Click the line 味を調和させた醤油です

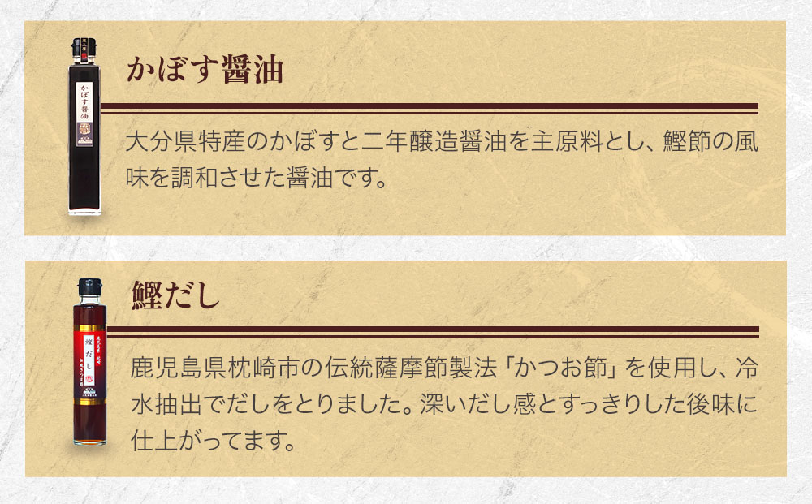[254, 177]
